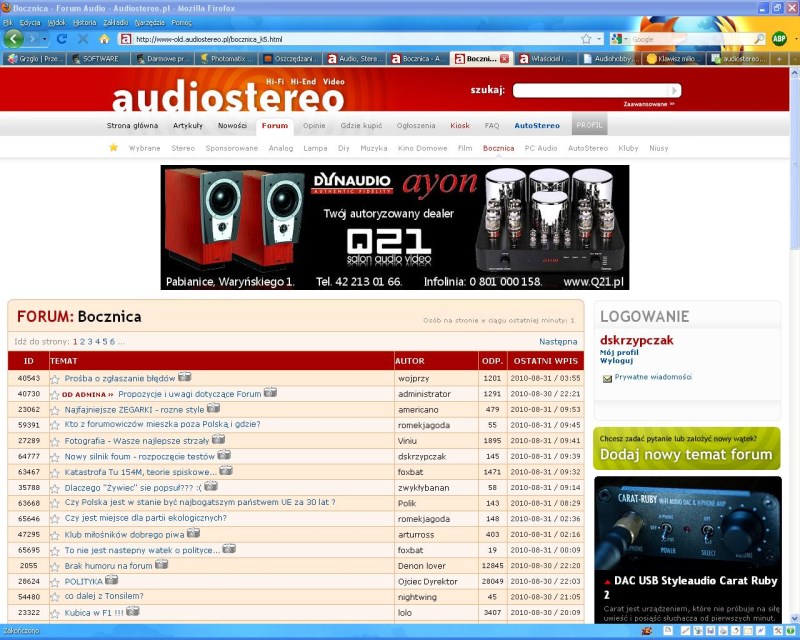This screenshot has width=800, height=640.
Task: Open the DAC USB Styleaudio Carat Ruby image
Action: pos(688,523)
